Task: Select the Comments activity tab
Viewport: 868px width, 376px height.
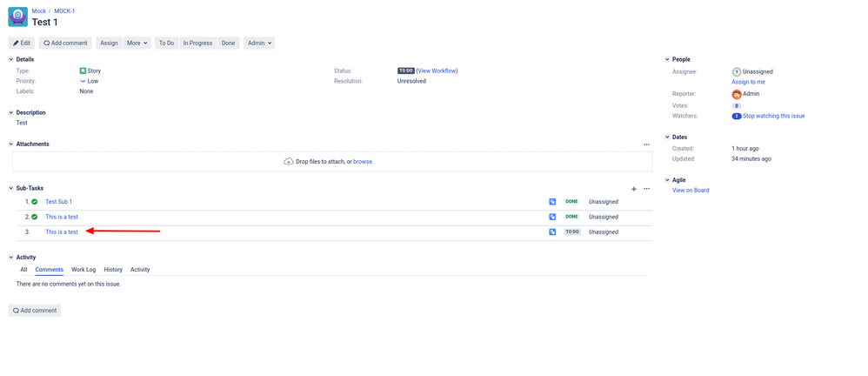Action: 50,270
